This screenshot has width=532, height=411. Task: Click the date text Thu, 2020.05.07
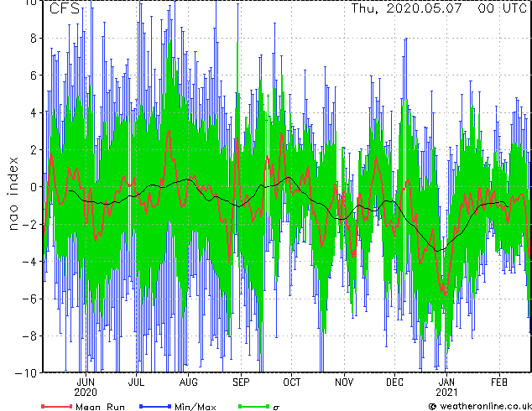[x=406, y=8]
